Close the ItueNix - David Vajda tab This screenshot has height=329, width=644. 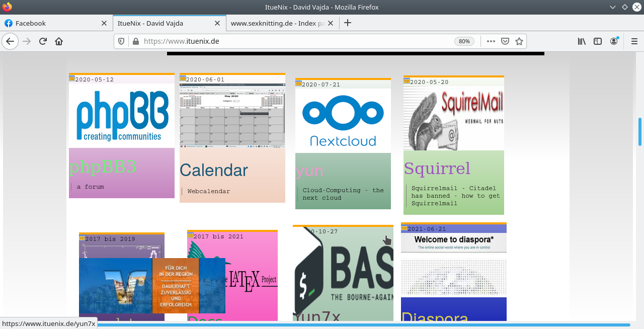click(217, 23)
